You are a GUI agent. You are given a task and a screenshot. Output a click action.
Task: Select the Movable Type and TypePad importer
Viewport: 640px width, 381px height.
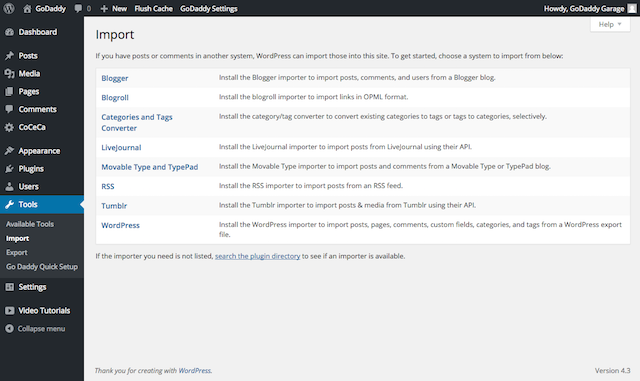coord(150,167)
